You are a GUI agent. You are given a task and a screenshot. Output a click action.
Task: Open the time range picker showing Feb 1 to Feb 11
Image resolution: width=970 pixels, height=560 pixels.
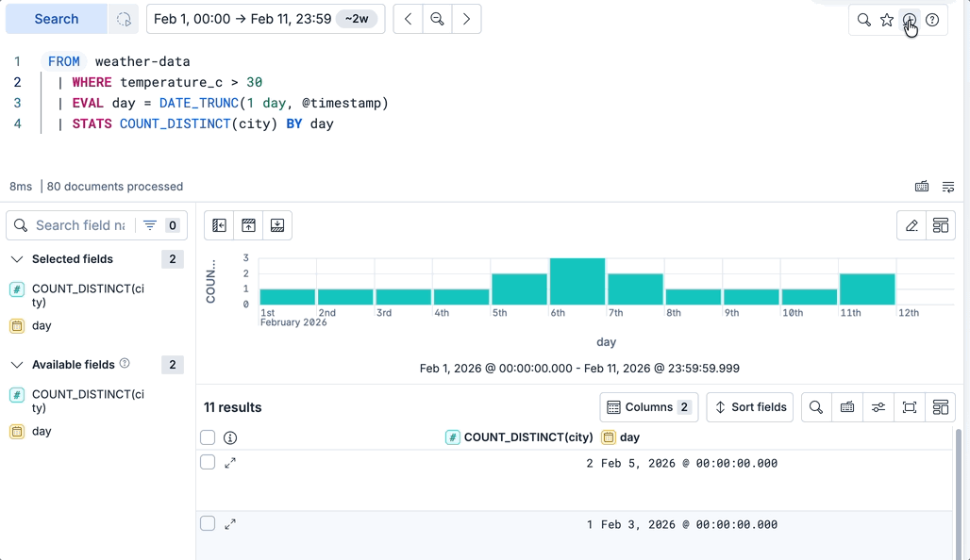[x=265, y=19]
